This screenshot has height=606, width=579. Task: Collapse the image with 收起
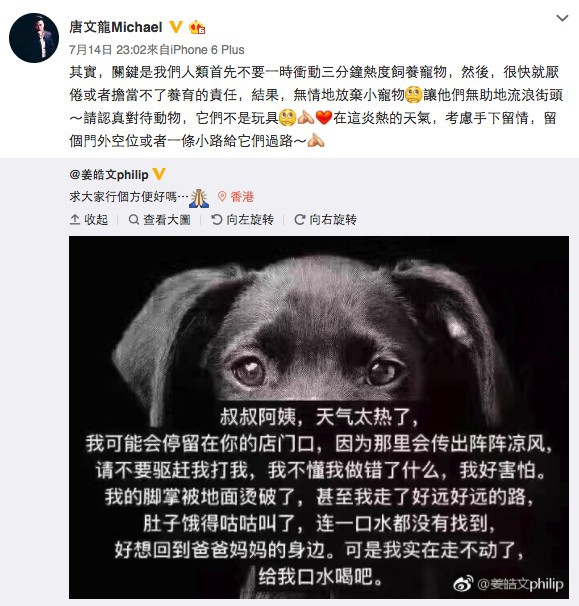click(89, 220)
